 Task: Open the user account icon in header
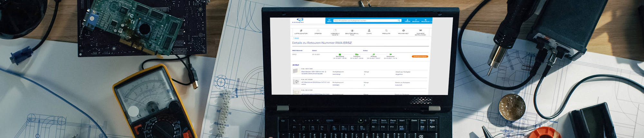tap(407, 21)
